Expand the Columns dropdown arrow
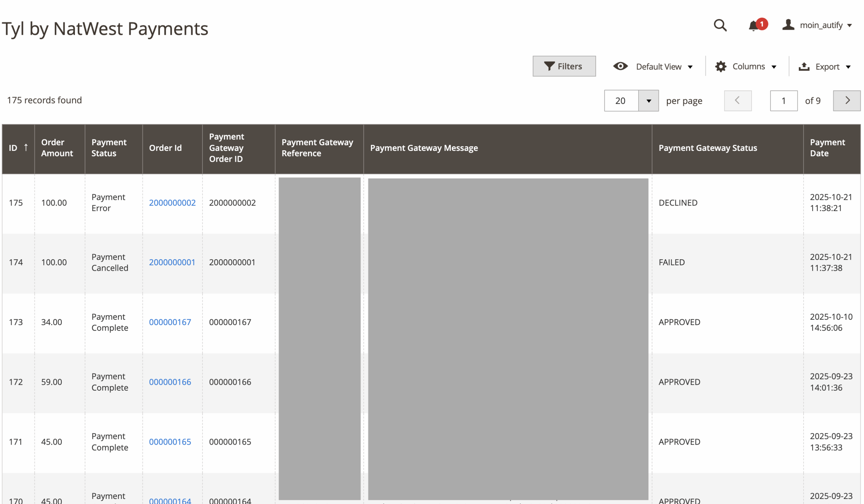 (774, 67)
